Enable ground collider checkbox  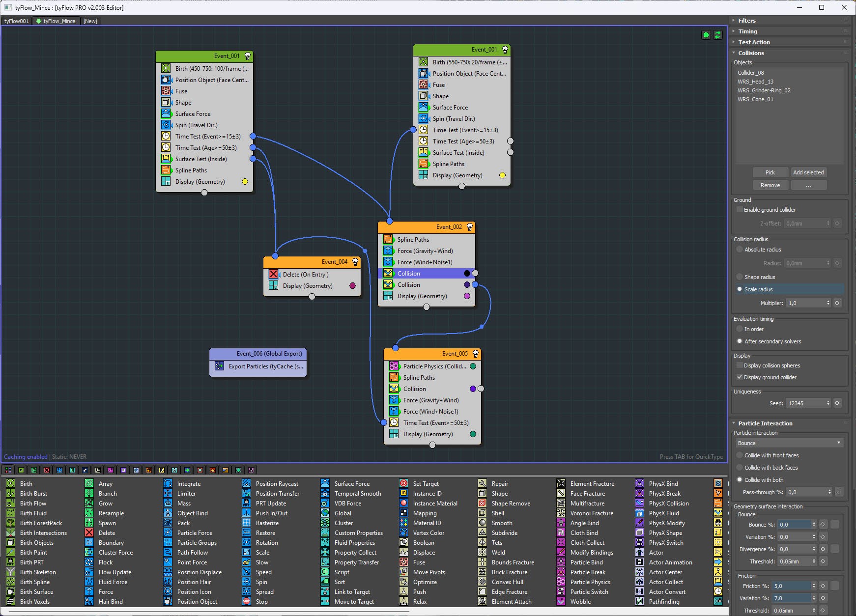click(740, 210)
